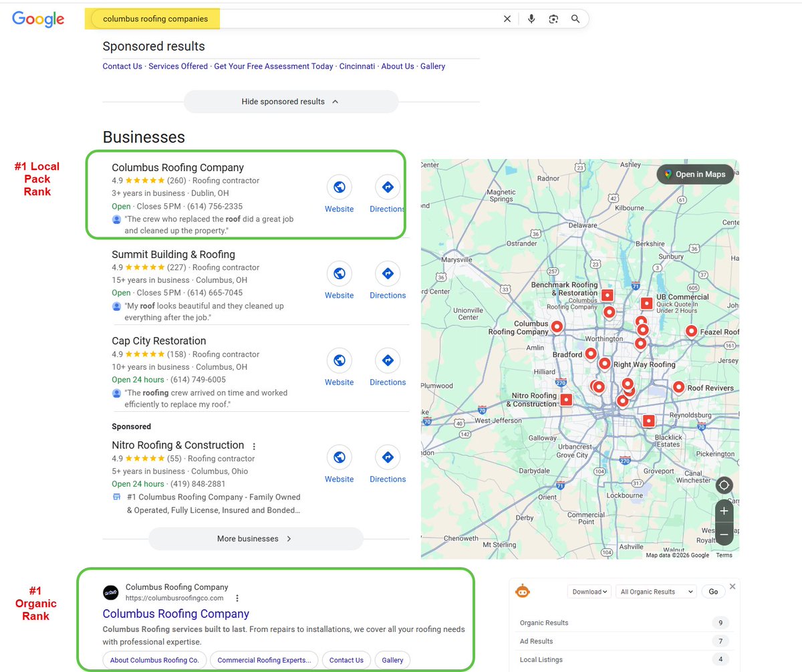Open three-dot menu beside Nitro Roofing & Construction
The image size is (802, 672).
[x=254, y=446]
